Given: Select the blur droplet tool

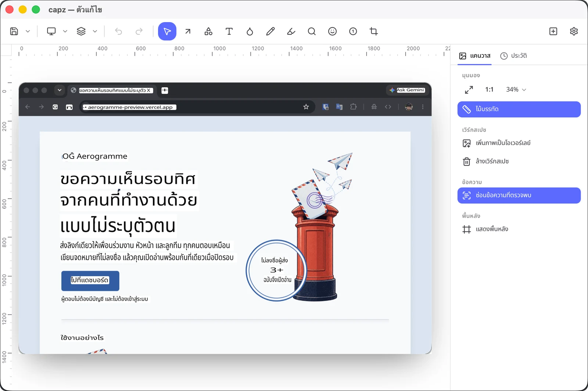Looking at the screenshot, I should pos(250,31).
